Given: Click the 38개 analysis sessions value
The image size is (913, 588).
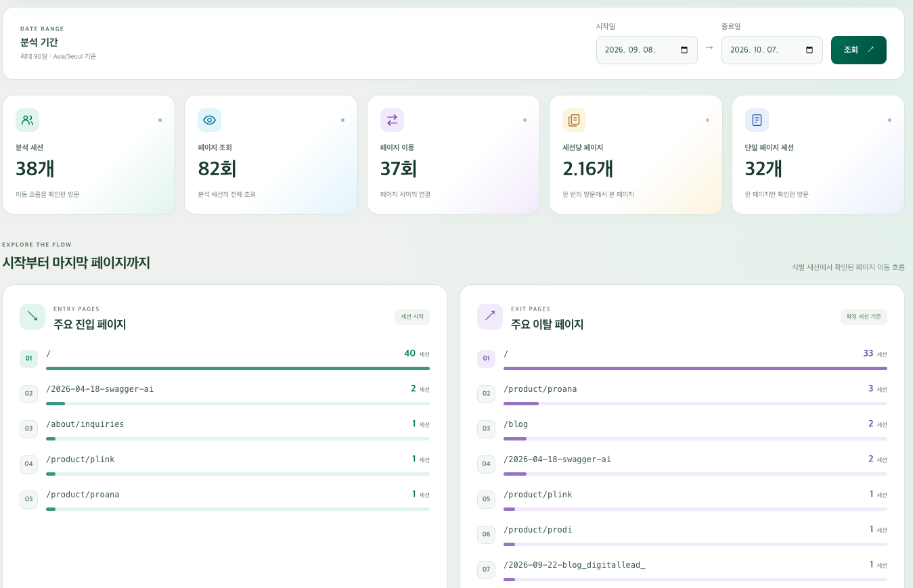Looking at the screenshot, I should point(35,168).
